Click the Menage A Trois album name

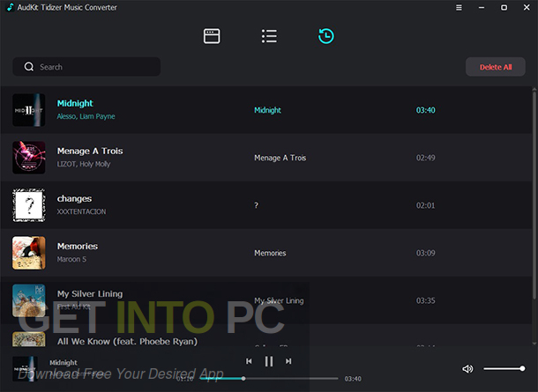pos(280,158)
